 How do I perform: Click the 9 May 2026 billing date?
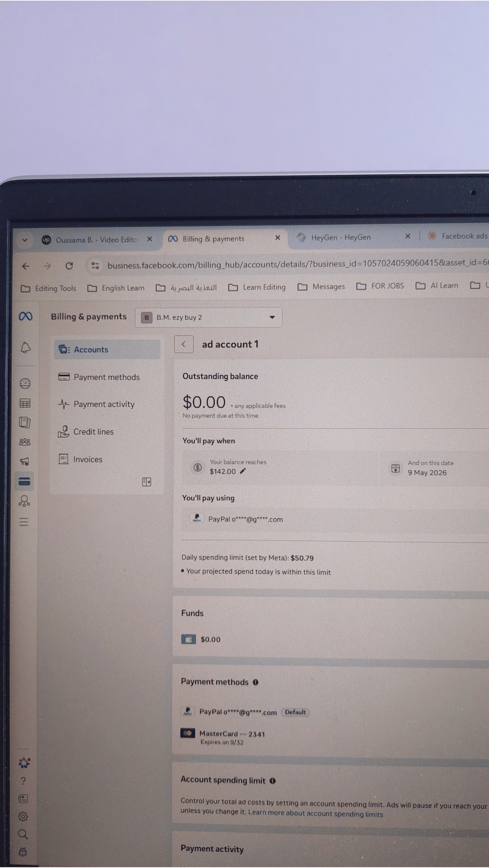pos(427,472)
